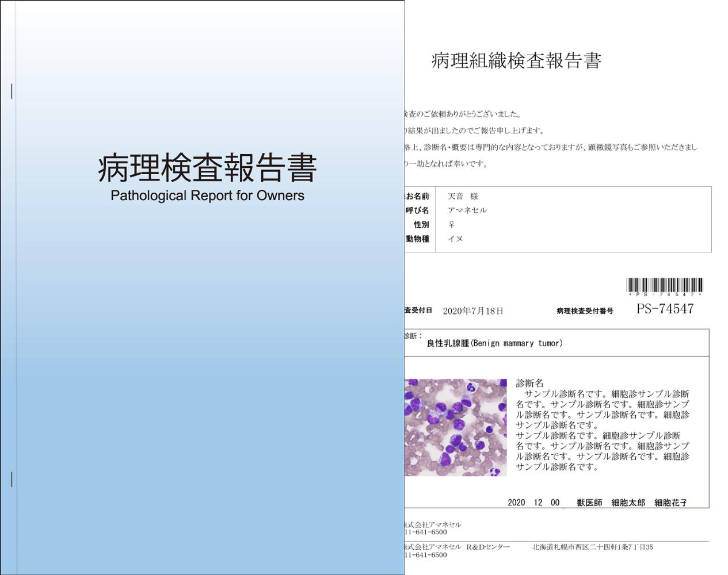This screenshot has height=575, width=728.
Task: Select the pet name アマネセル field
Action: (467, 210)
